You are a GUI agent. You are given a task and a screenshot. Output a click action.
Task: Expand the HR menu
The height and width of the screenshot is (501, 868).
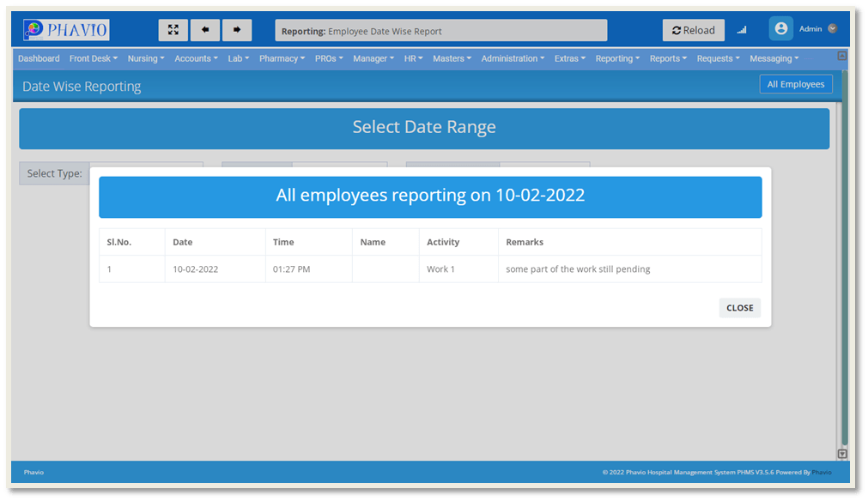pos(414,58)
